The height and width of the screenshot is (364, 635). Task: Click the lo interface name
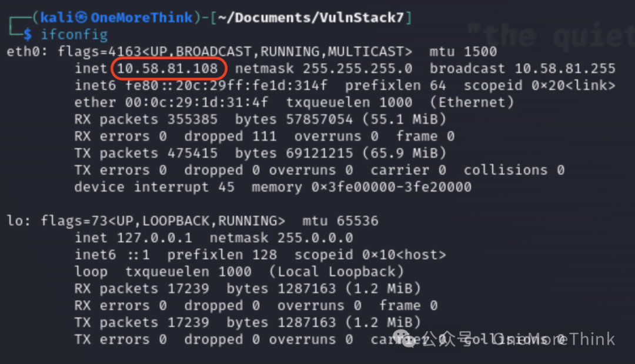pyautogui.click(x=15, y=221)
